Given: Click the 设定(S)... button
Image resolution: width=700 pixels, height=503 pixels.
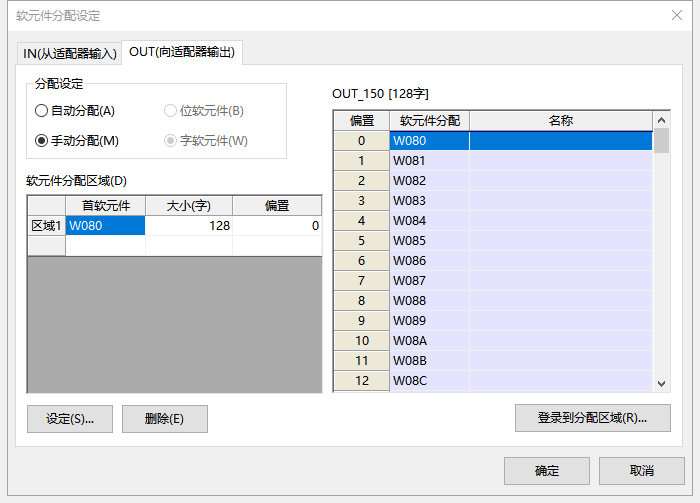Looking at the screenshot, I should [70, 419].
